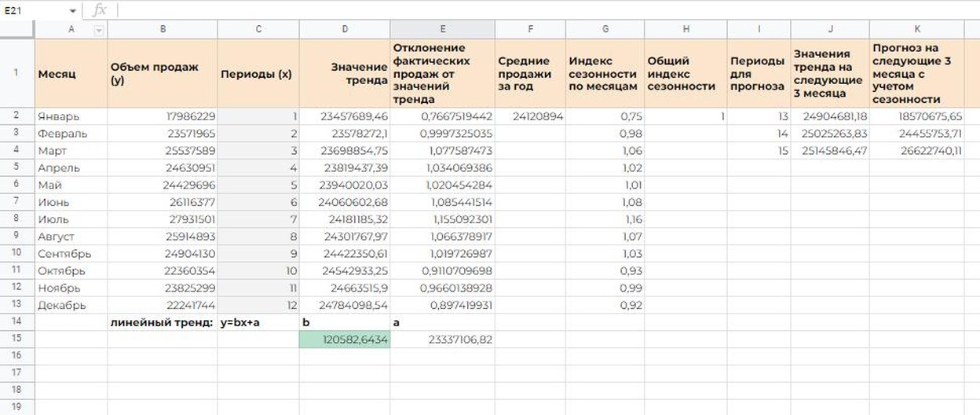Select column D header
The height and width of the screenshot is (415, 980).
345,29
